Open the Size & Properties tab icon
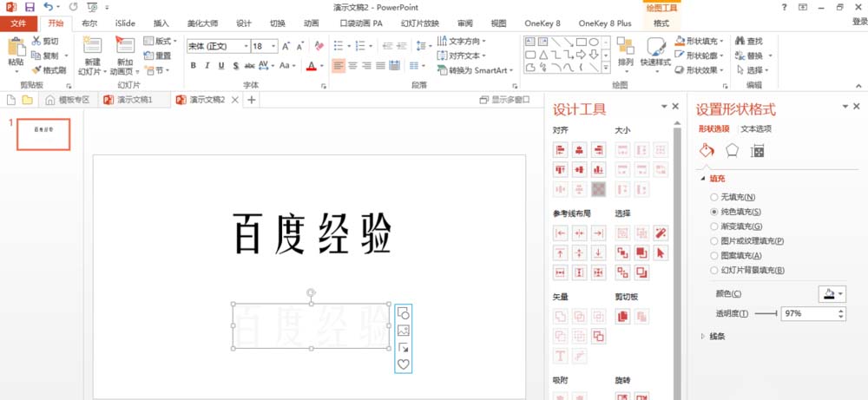 tap(757, 150)
